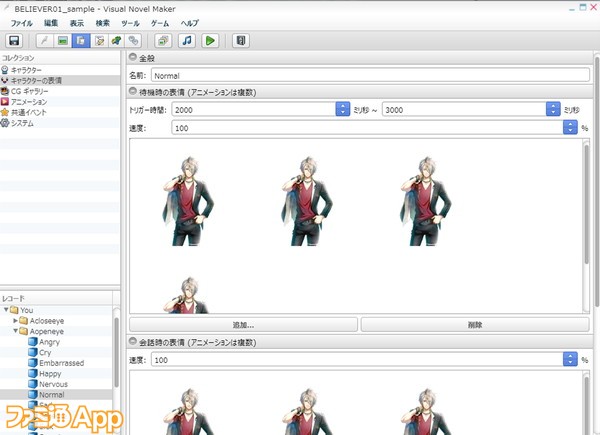Click the chain link toolbar icon
The width and height of the screenshot is (600, 435).
(x=133, y=41)
